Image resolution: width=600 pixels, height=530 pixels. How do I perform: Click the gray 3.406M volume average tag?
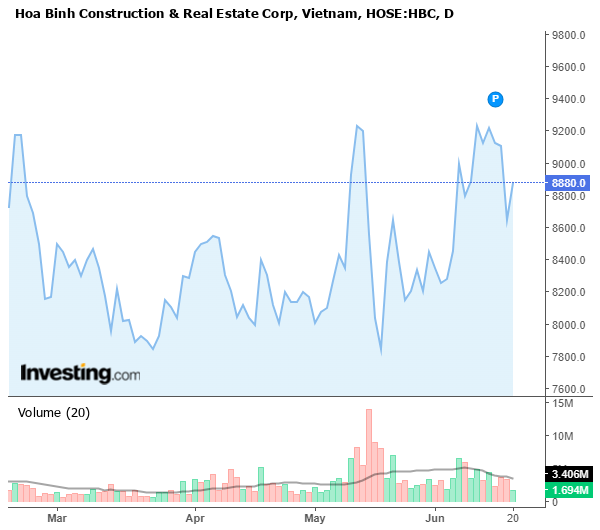click(x=571, y=474)
